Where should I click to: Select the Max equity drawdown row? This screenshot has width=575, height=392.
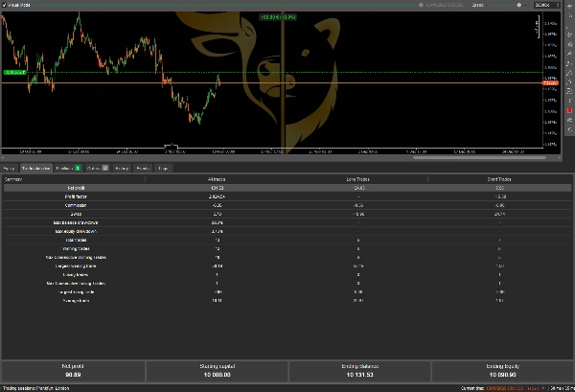(287, 231)
